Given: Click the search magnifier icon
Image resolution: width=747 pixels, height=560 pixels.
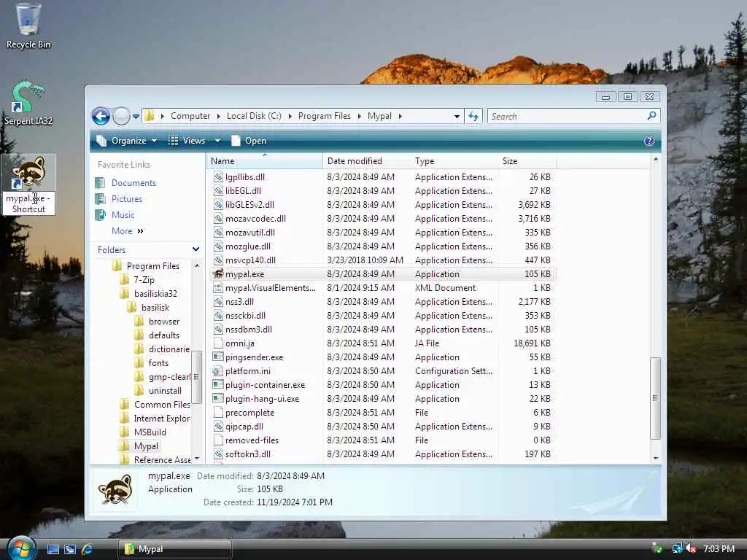Looking at the screenshot, I should tap(651, 116).
